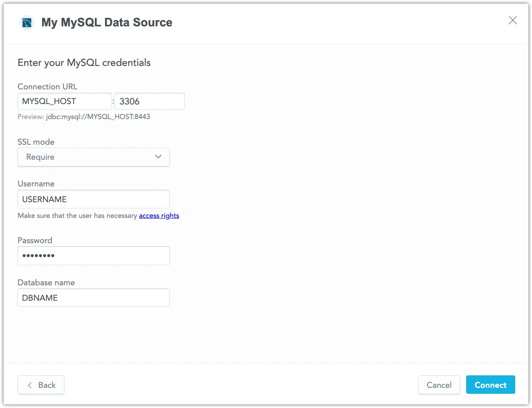Focus the USERNAME input field

(x=93, y=199)
